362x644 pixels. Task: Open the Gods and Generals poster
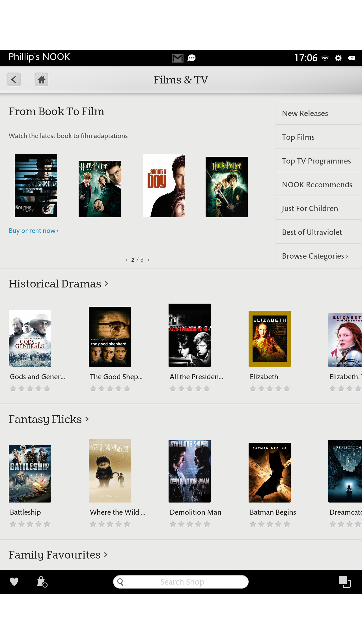(x=30, y=338)
